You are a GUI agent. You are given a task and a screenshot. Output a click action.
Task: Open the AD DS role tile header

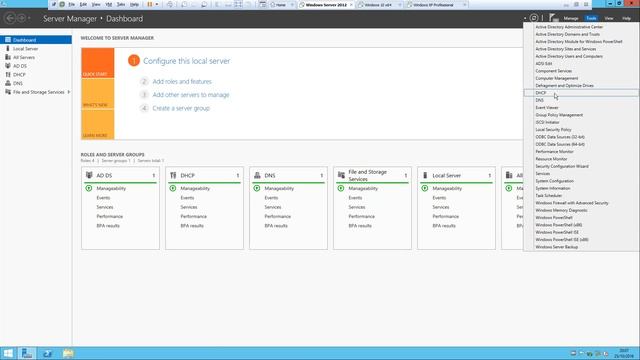(120, 175)
